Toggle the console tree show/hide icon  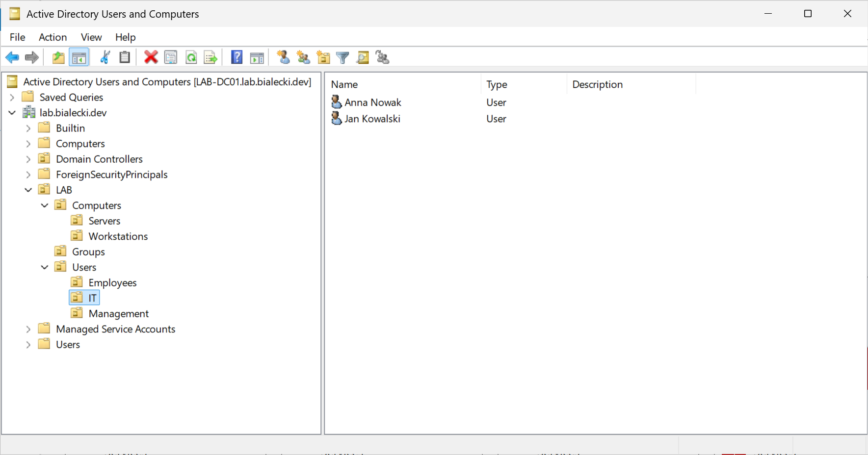coord(79,57)
